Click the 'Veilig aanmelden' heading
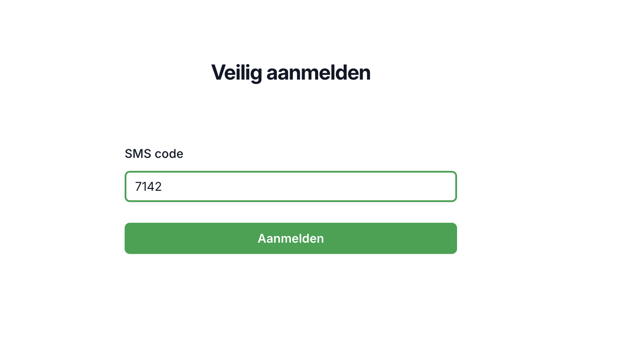 (x=290, y=72)
